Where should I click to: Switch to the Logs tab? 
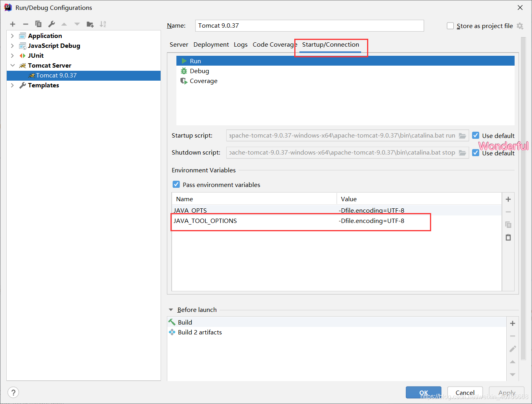point(240,45)
